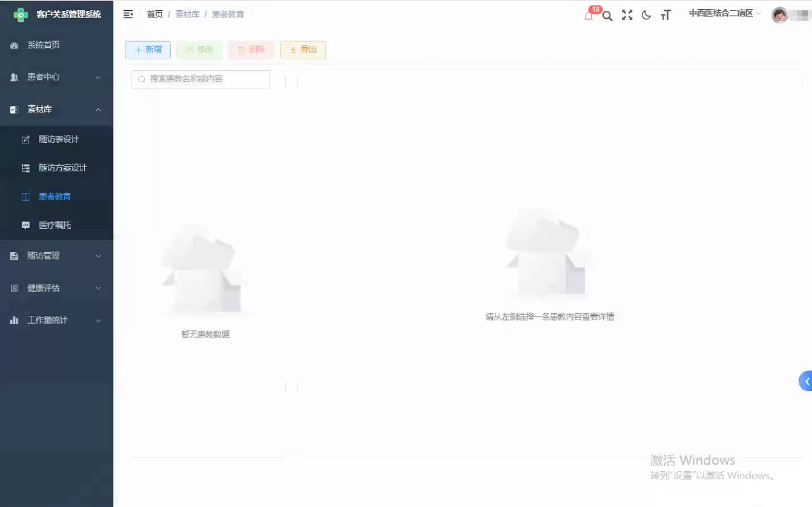The height and width of the screenshot is (507, 812).
Task: Click the search magnifier icon in top bar
Action: coord(607,15)
